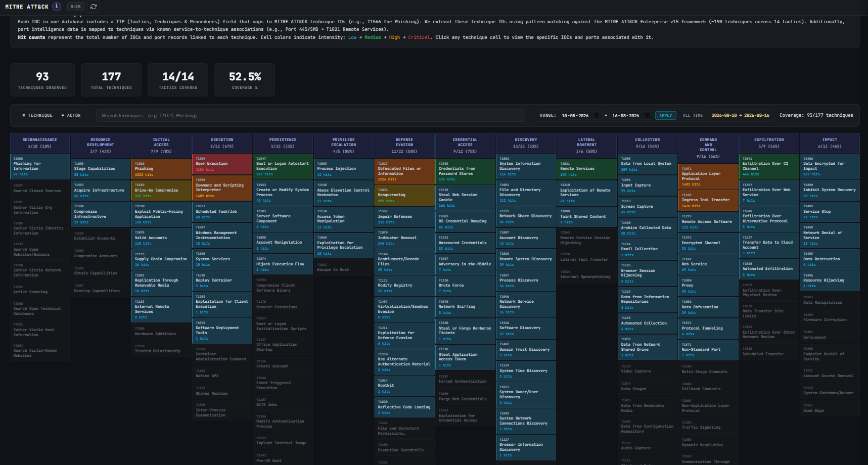Click the Exfiltration Over C2 Channel cell
This screenshot has height=465, width=868.
coord(769,166)
